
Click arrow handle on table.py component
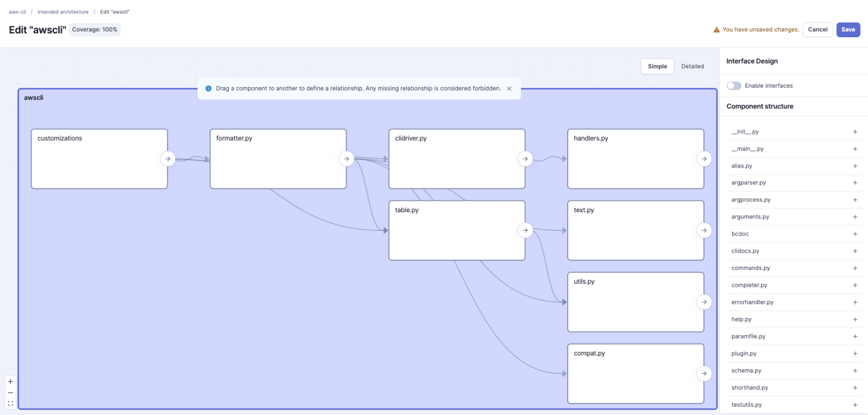pos(525,230)
